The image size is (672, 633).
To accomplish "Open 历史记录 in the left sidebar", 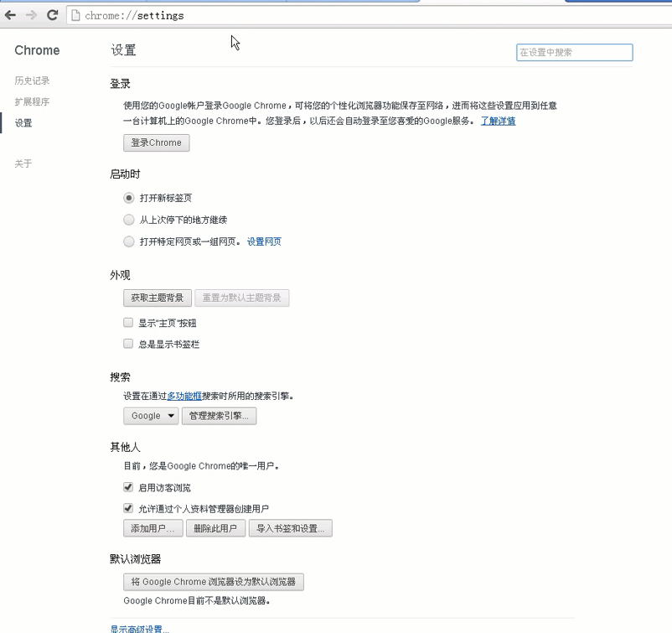I will tap(32, 80).
